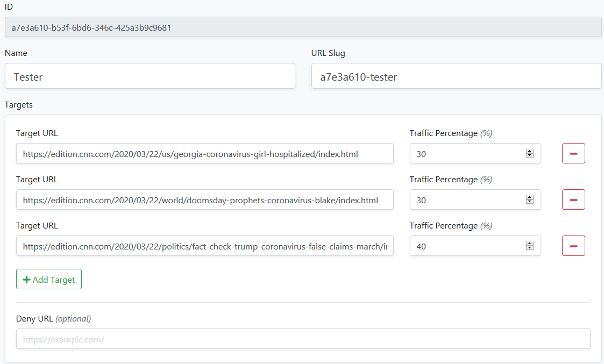
Task: Click the Add Target button
Action: (49, 280)
